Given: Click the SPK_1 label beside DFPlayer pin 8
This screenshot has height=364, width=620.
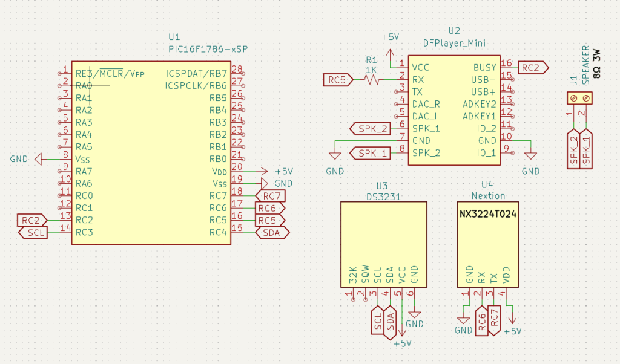Looking at the screenshot, I should (x=371, y=153).
